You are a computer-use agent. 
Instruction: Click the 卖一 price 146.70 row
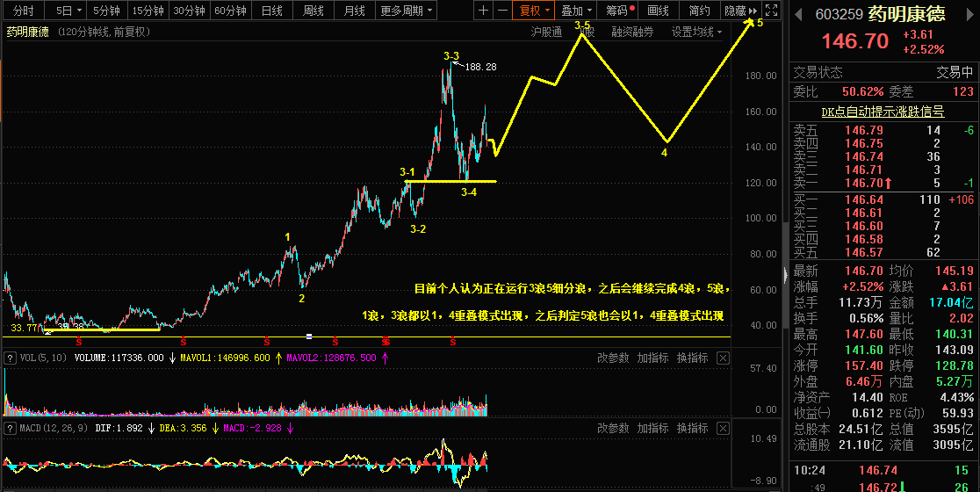(883, 183)
